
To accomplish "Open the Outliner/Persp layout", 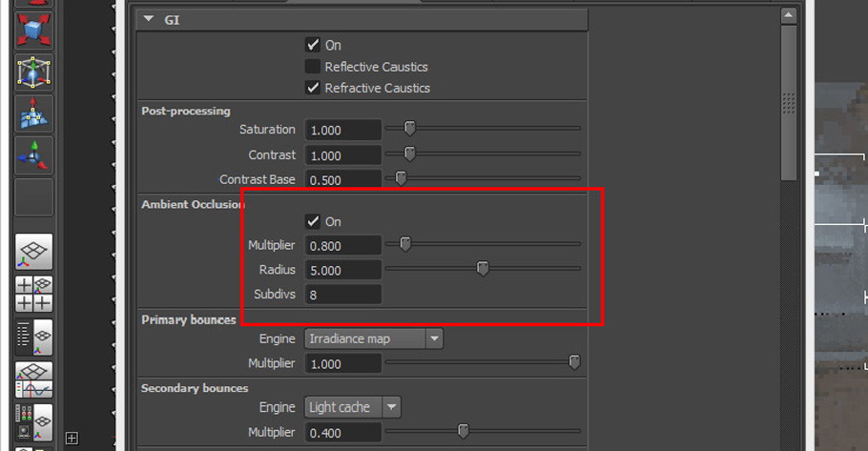I will (x=33, y=337).
